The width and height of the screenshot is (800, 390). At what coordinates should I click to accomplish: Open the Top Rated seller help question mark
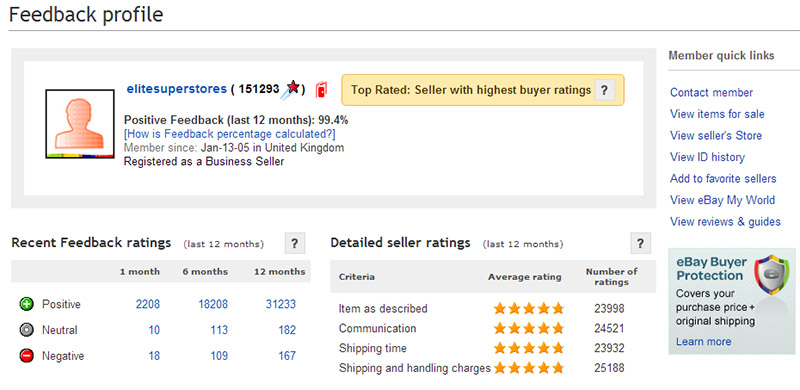pyautogui.click(x=605, y=90)
